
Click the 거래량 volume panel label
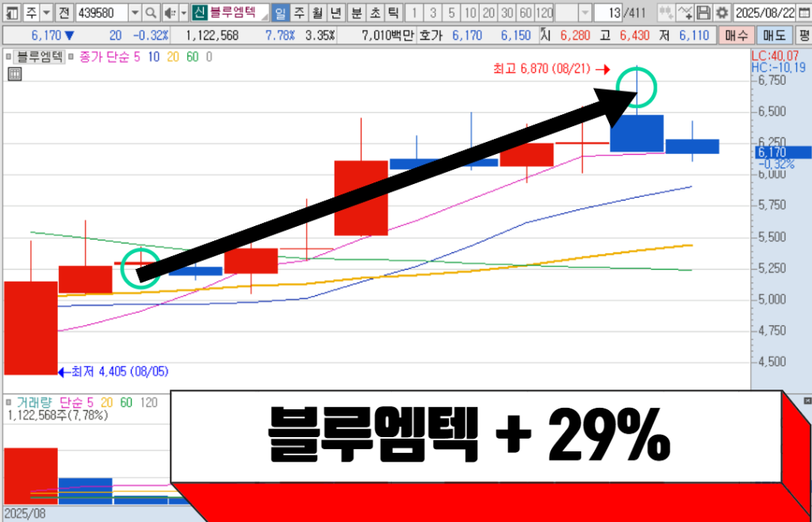coord(33,402)
